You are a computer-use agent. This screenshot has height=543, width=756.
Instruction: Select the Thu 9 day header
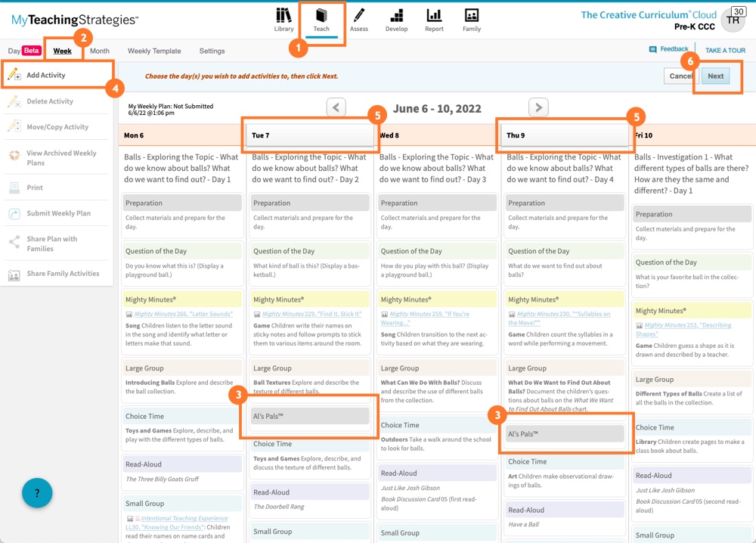565,135
